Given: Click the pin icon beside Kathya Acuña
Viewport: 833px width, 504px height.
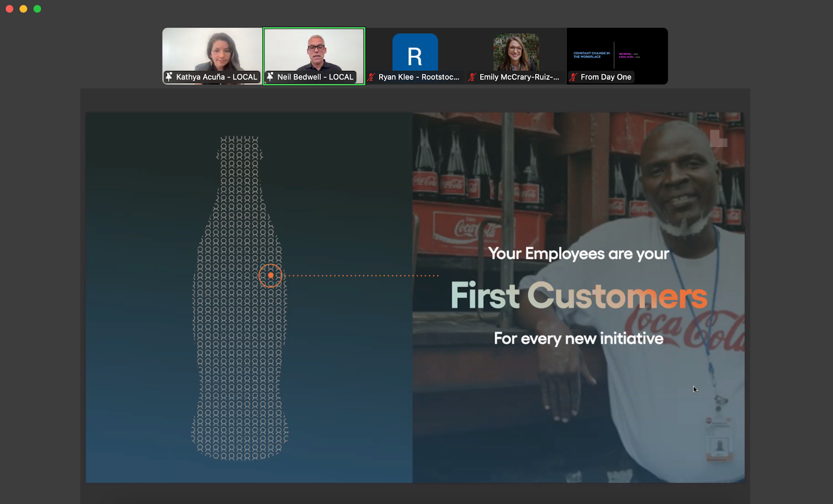Looking at the screenshot, I should [169, 77].
